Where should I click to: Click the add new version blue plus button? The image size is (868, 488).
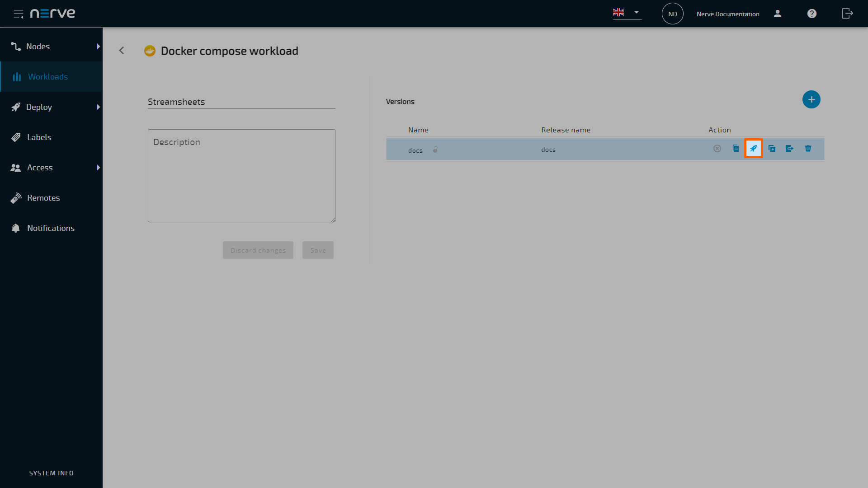click(811, 99)
